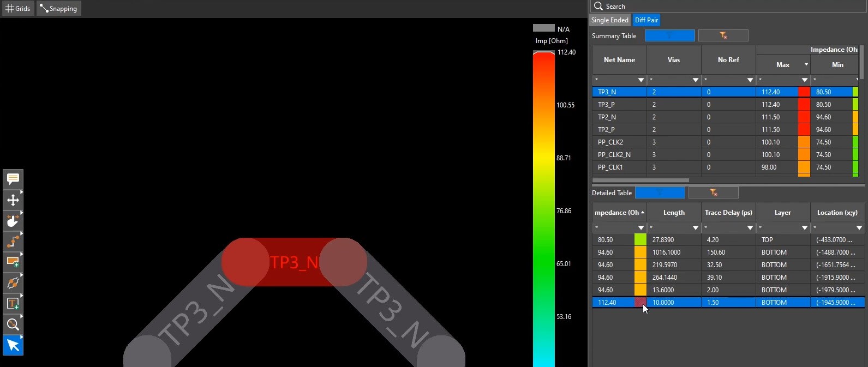Open the No Ref filter dropdown
This screenshot has height=367, width=868.
pos(750,80)
